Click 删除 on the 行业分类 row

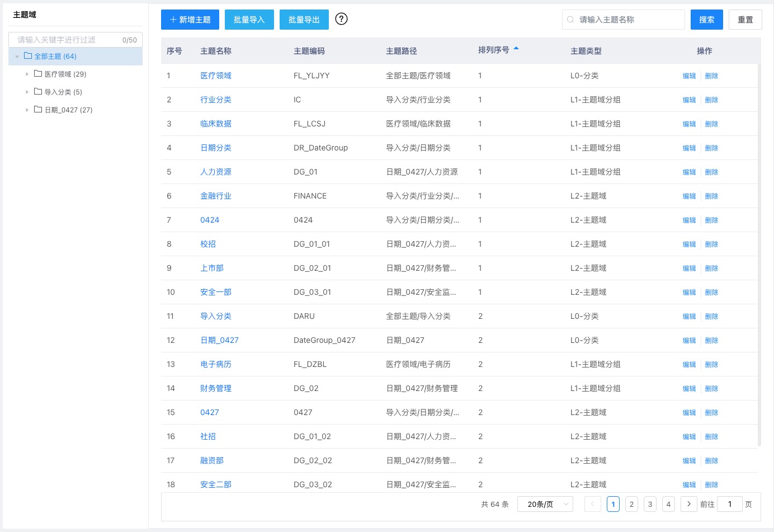click(x=711, y=100)
